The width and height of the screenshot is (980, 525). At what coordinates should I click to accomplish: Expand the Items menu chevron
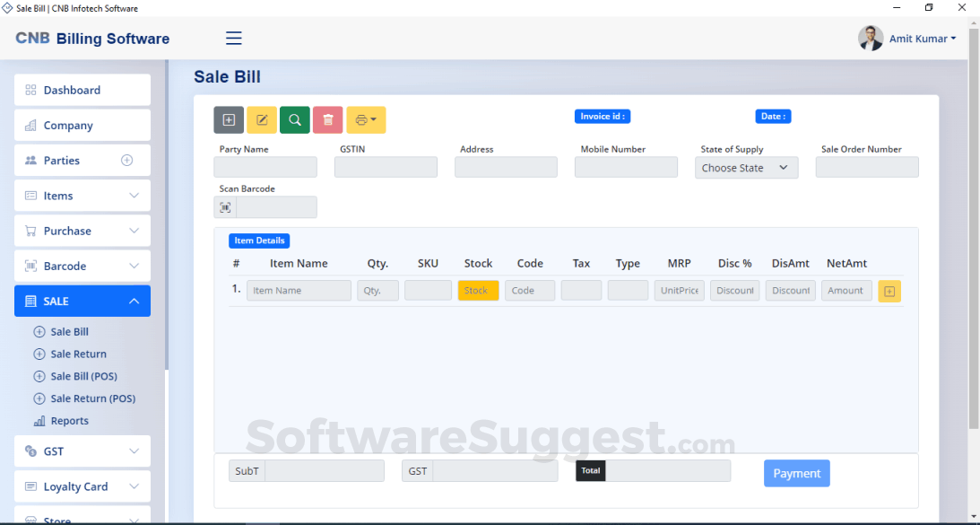[134, 196]
